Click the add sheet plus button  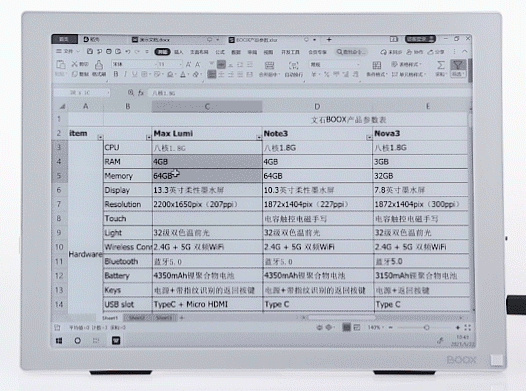182,318
